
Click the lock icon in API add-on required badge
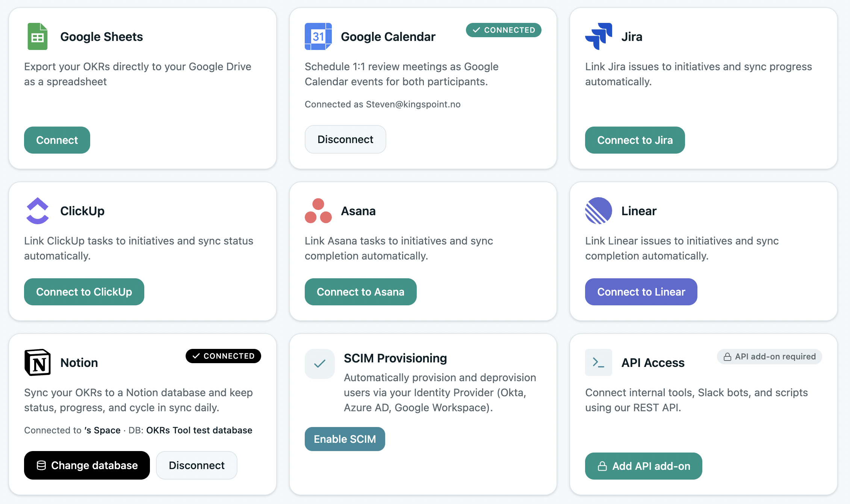coord(727,357)
